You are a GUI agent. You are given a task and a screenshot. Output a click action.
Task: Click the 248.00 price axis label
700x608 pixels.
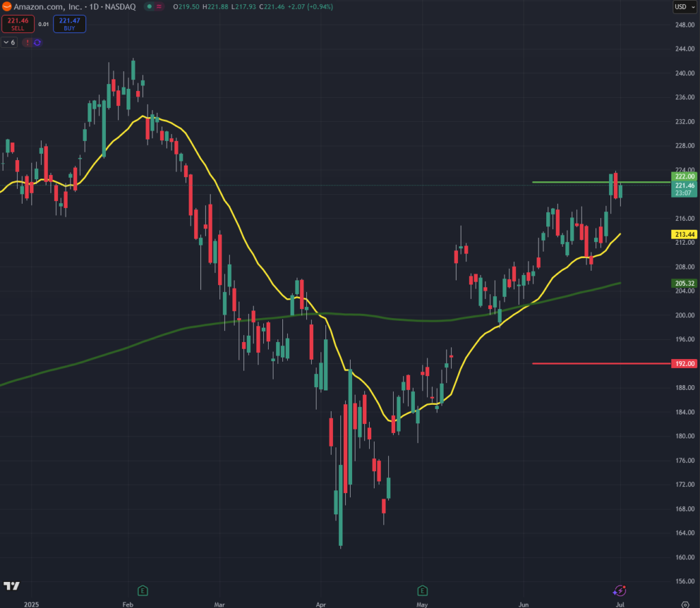pyautogui.click(x=685, y=25)
